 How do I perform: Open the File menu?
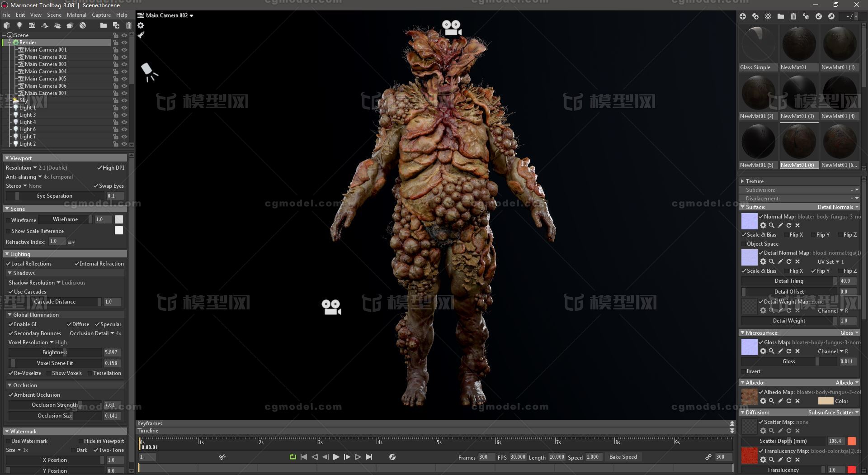click(6, 15)
